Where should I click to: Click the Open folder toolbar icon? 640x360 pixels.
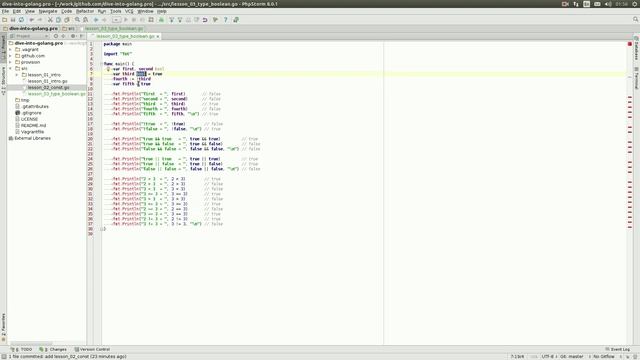pyautogui.click(x=4, y=20)
